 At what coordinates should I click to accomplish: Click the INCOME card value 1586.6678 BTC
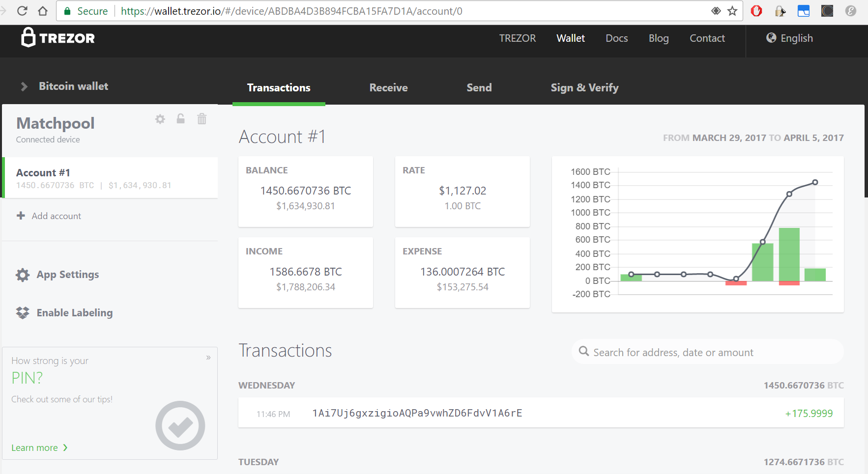[306, 272]
